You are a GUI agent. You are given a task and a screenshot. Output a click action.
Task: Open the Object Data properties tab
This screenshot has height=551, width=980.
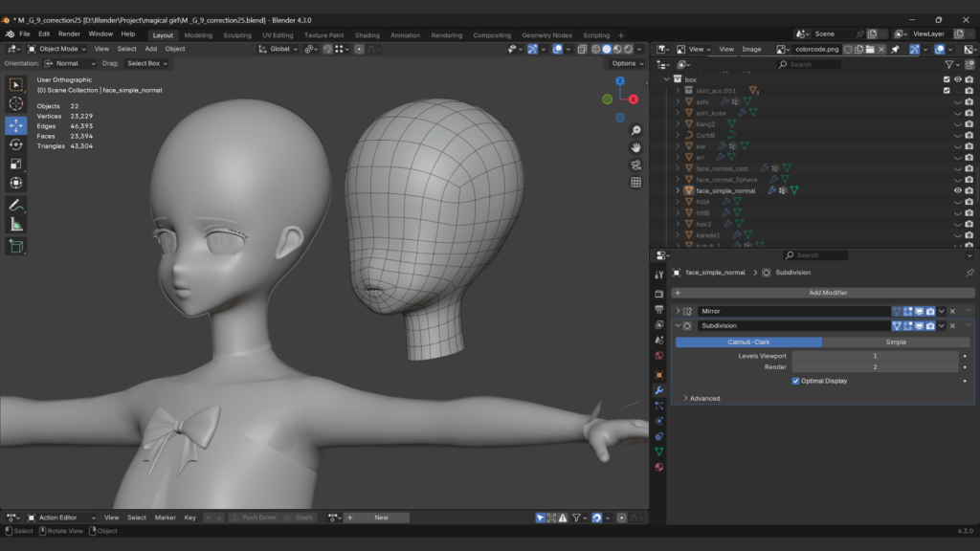658,452
